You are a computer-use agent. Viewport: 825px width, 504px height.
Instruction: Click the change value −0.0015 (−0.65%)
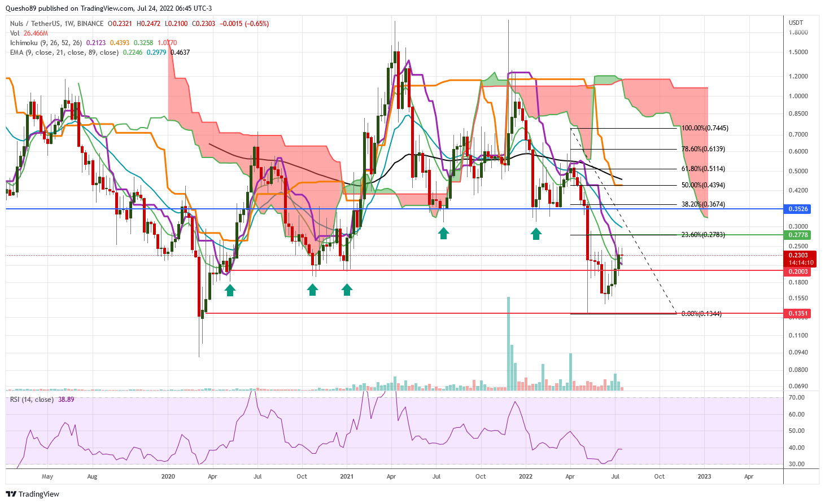(x=243, y=24)
